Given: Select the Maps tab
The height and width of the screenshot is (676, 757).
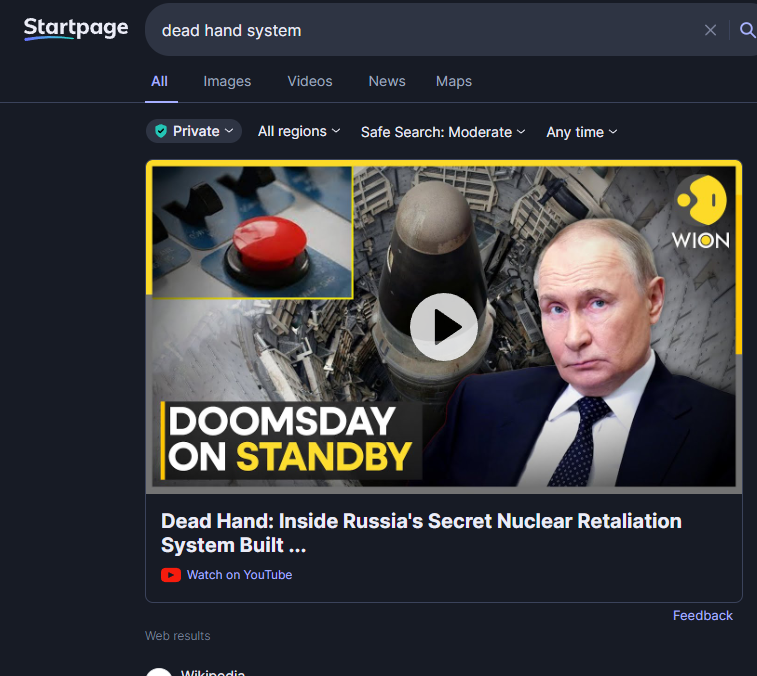Looking at the screenshot, I should [x=453, y=81].
